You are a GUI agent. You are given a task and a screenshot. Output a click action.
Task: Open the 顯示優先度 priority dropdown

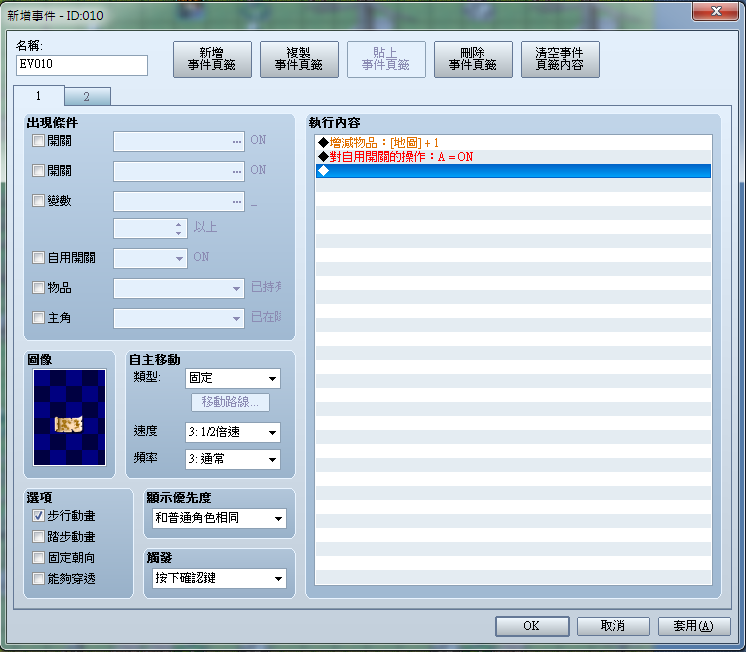coord(219,518)
